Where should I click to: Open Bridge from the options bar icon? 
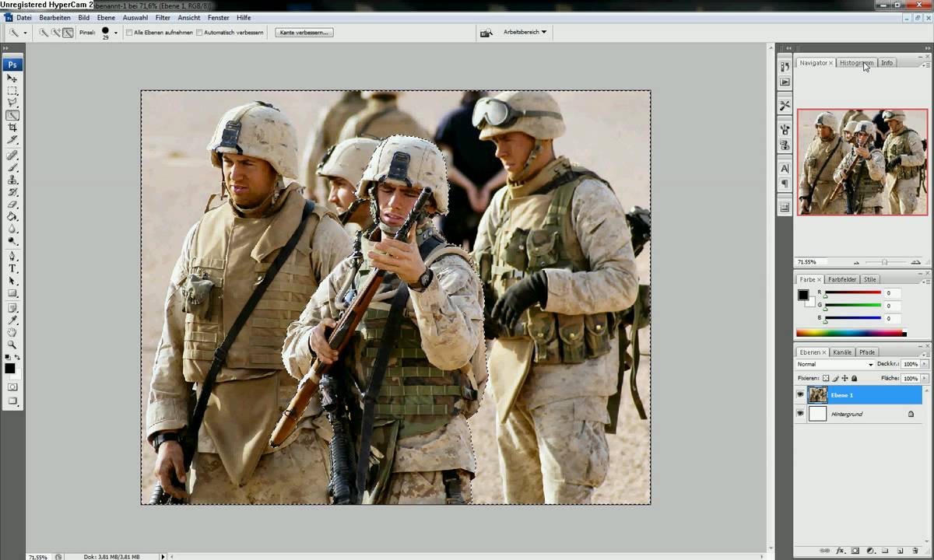pyautogui.click(x=486, y=33)
